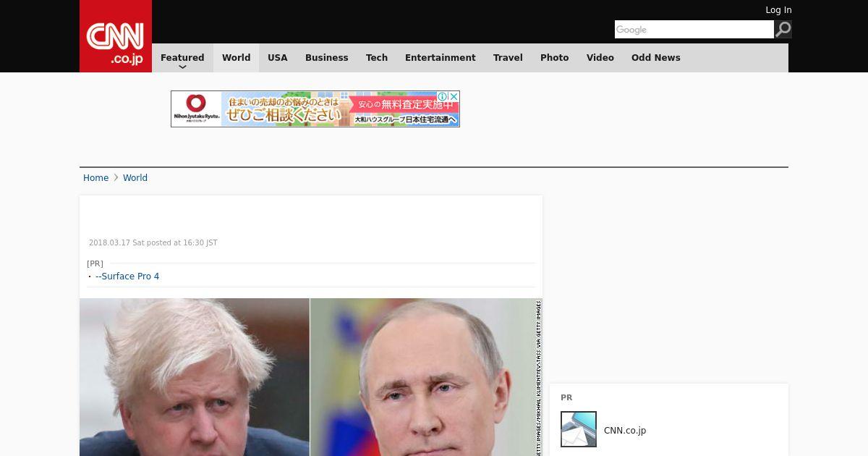868x456 pixels.
Task: Click the PR heading in sidebar
Action: [566, 397]
